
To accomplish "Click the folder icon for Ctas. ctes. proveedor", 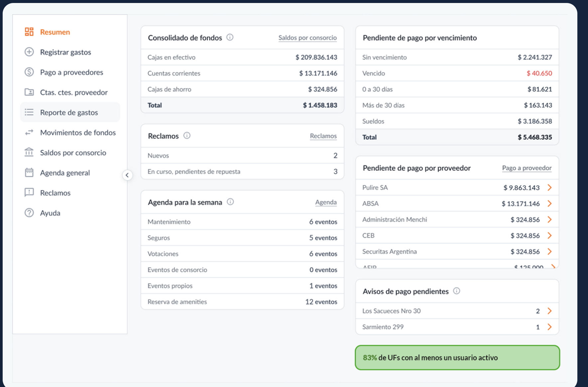I will click(x=29, y=92).
